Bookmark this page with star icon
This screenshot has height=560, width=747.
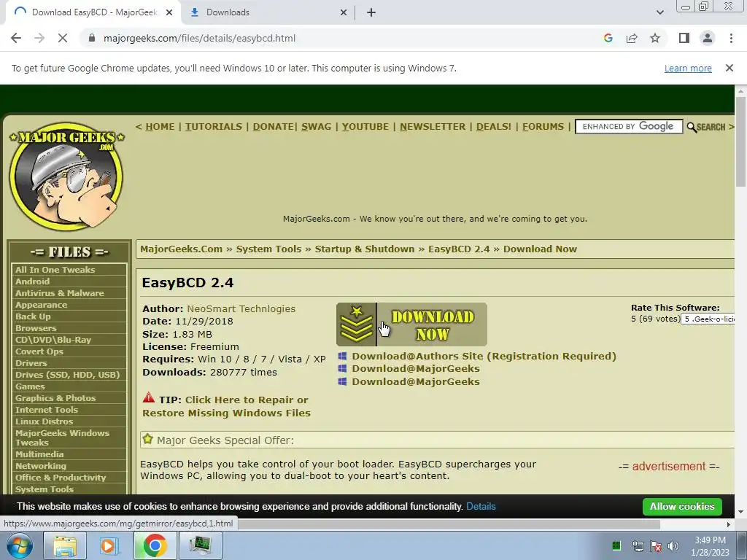(655, 38)
